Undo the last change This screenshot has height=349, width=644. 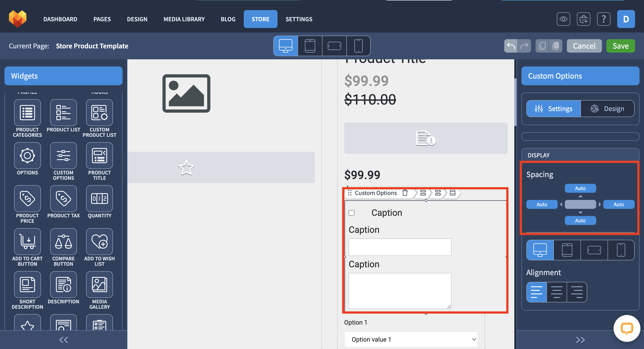[x=511, y=46]
